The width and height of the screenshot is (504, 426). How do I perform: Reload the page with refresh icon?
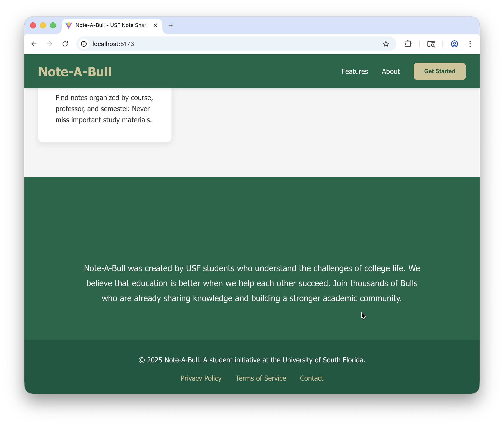pyautogui.click(x=65, y=44)
